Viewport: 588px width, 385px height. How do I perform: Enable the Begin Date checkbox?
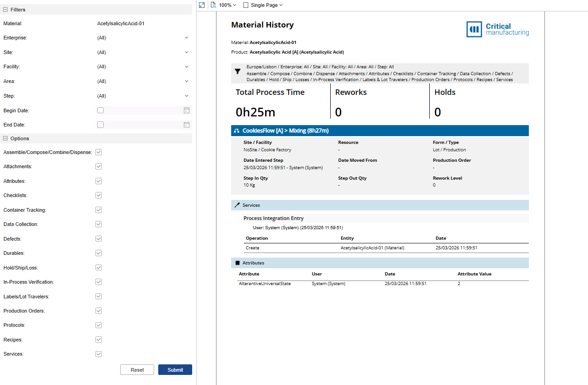100,110
